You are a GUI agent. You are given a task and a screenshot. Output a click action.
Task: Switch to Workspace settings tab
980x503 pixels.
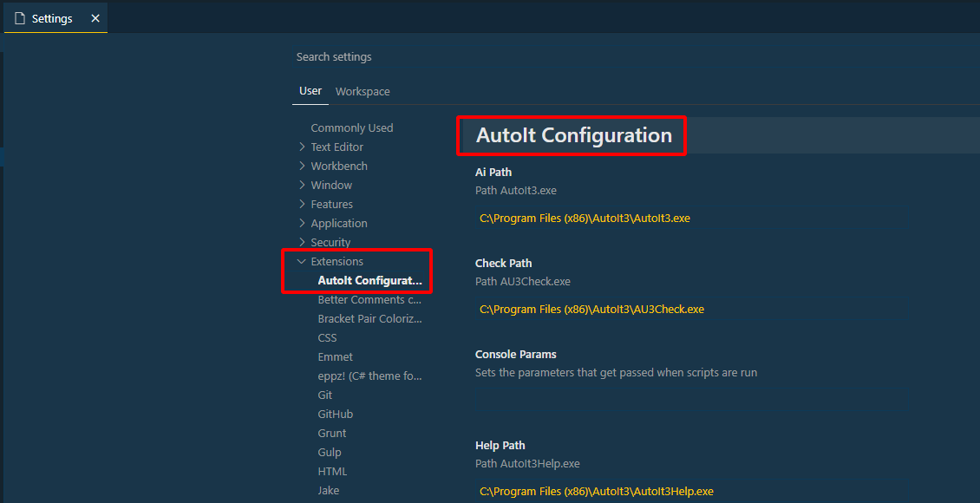363,92
